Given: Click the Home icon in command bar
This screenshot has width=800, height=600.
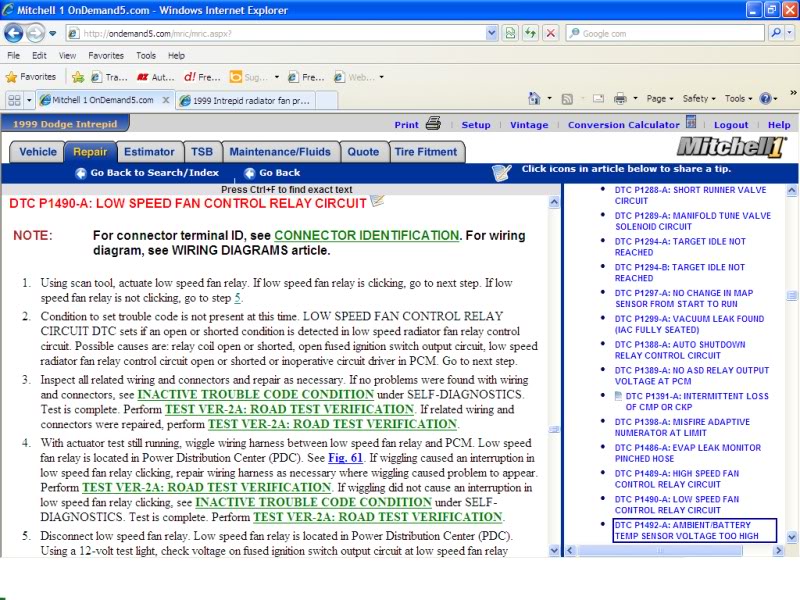Looking at the screenshot, I should coord(534,98).
